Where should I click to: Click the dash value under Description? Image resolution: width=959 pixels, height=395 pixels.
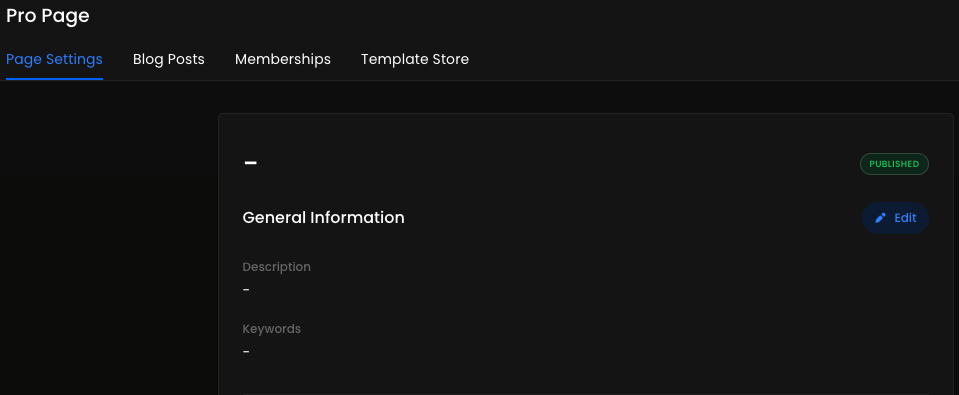tap(246, 289)
